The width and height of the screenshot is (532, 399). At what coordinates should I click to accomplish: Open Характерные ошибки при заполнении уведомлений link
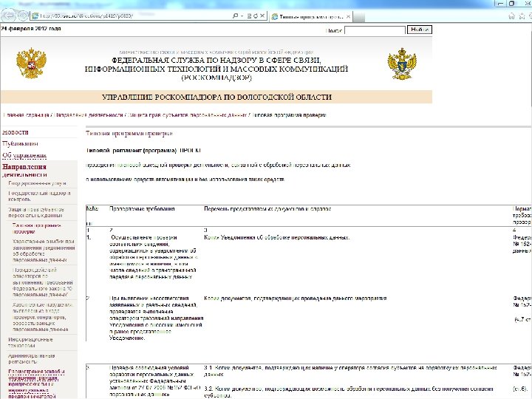pos(44,250)
